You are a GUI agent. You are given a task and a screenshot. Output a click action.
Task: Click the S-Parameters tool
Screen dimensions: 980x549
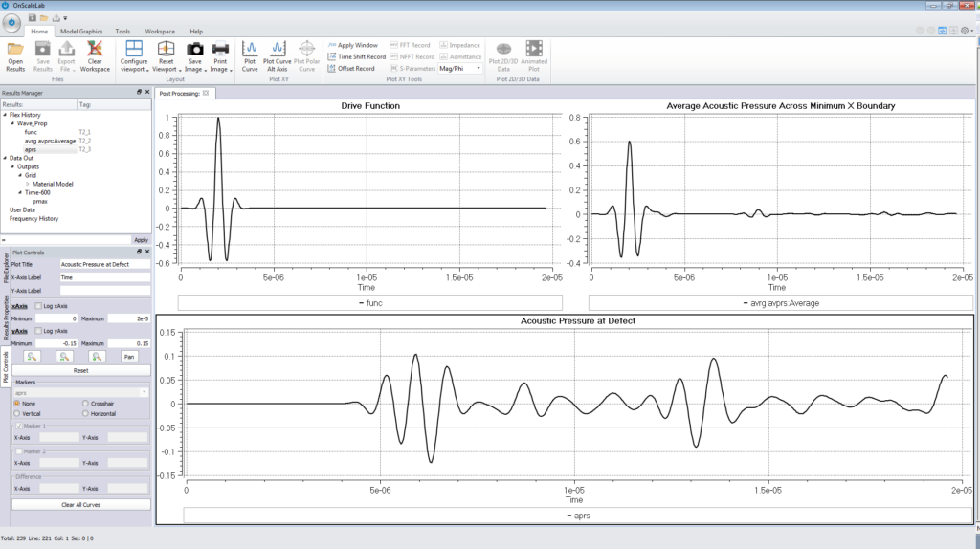point(412,69)
